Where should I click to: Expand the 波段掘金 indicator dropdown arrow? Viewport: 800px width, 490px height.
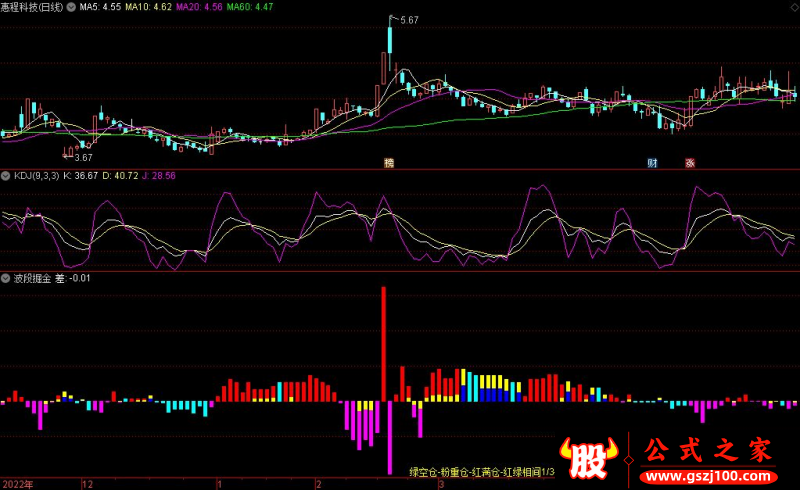coord(6,278)
